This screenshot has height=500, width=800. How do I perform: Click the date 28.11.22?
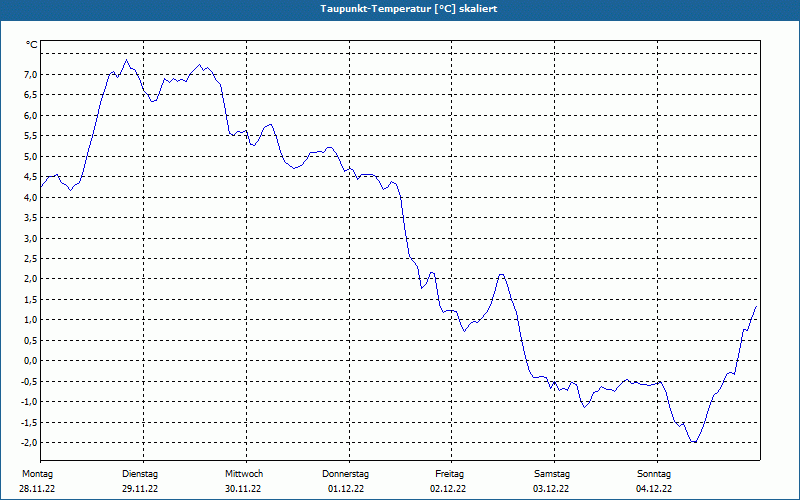pyautogui.click(x=37, y=489)
